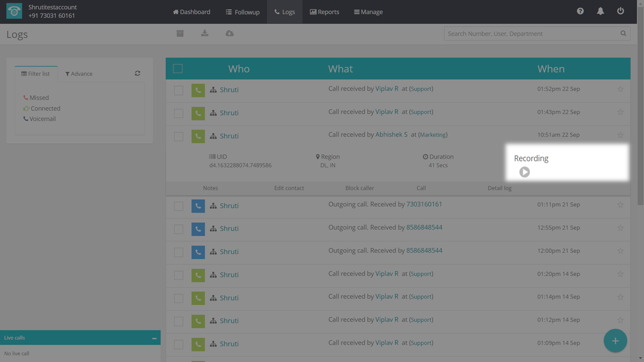Play the call recording
The height and width of the screenshot is (362, 644).
coord(524,172)
